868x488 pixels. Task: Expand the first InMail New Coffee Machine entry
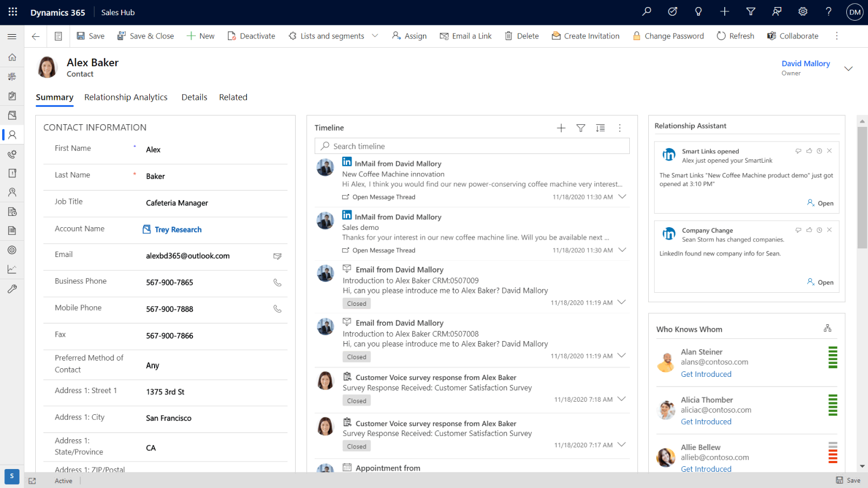tap(622, 197)
